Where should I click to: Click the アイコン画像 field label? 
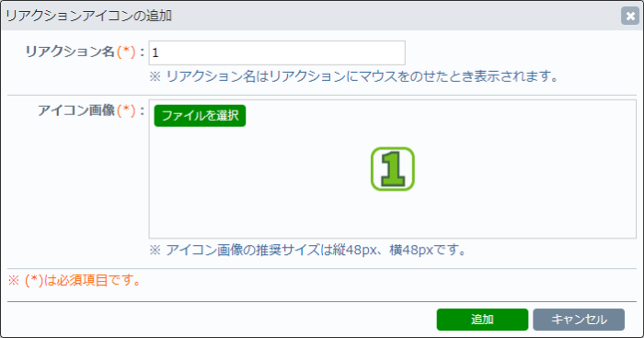pos(76,111)
